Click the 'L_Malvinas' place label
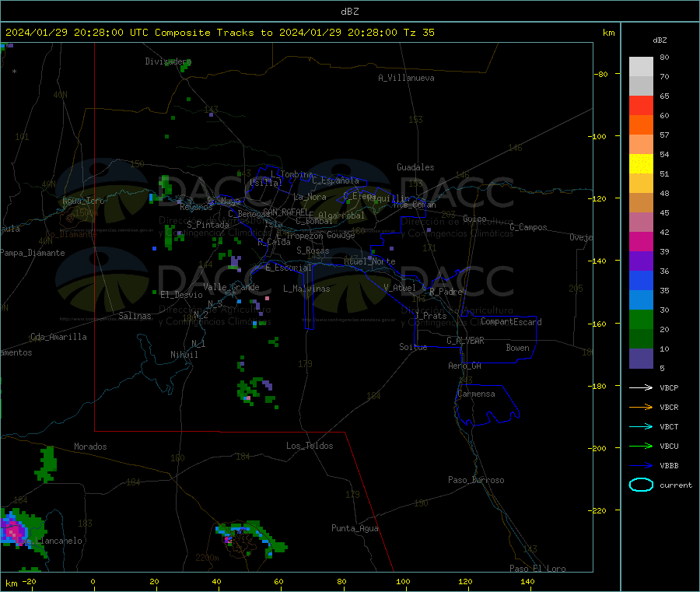 tap(306, 289)
